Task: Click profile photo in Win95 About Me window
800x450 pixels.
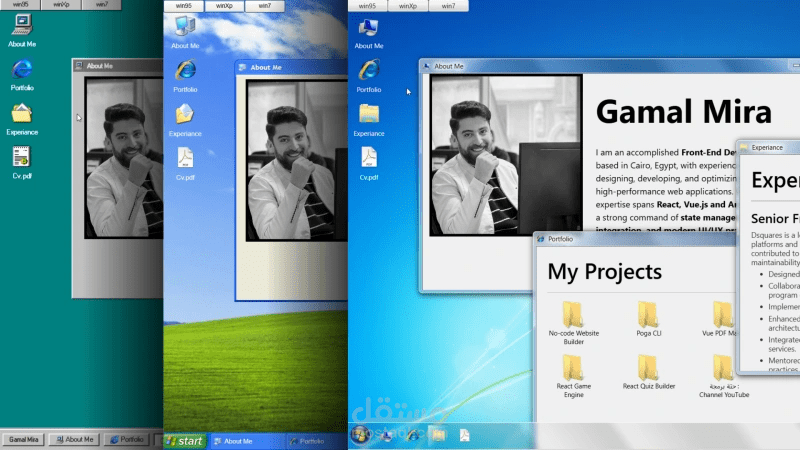Action: click(124, 158)
